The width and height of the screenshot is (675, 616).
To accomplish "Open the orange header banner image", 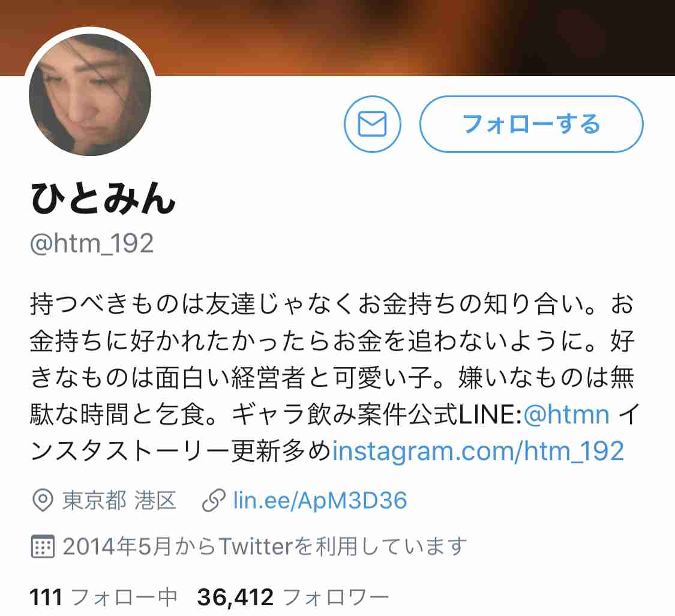I will click(337, 37).
